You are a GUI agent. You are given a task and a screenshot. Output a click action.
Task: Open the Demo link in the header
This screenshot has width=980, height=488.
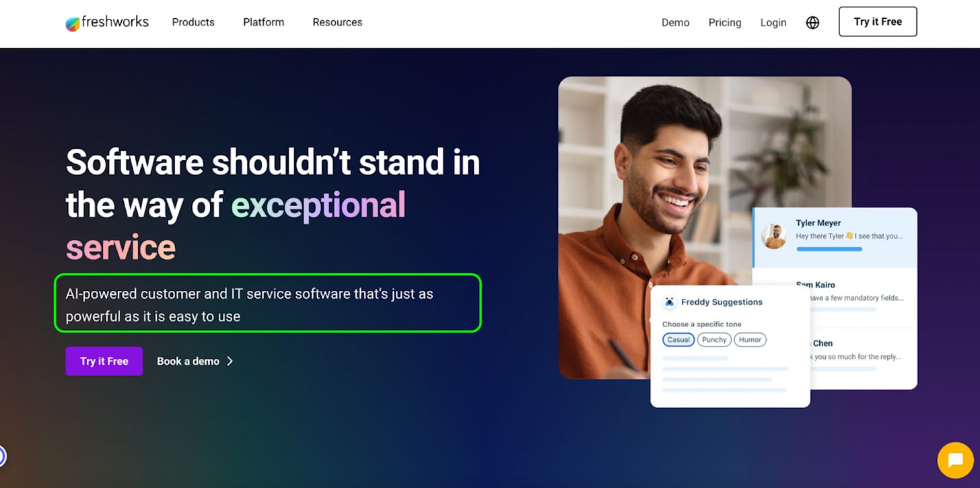(x=676, y=23)
